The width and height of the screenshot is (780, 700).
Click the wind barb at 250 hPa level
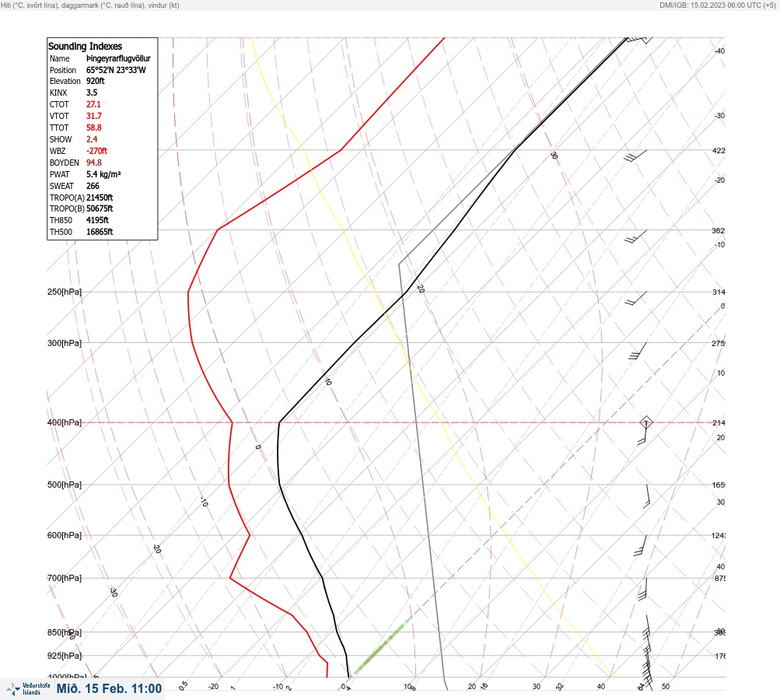point(636,298)
